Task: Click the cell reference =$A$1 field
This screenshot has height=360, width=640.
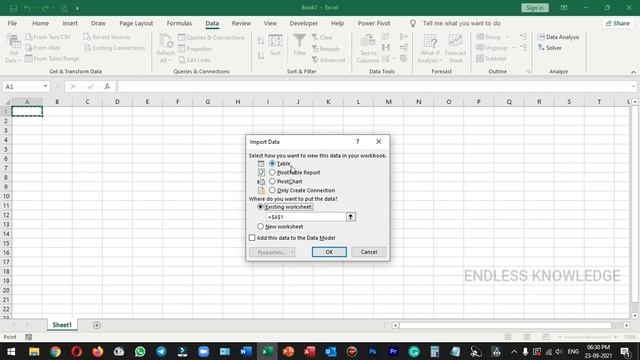Action: [306, 217]
